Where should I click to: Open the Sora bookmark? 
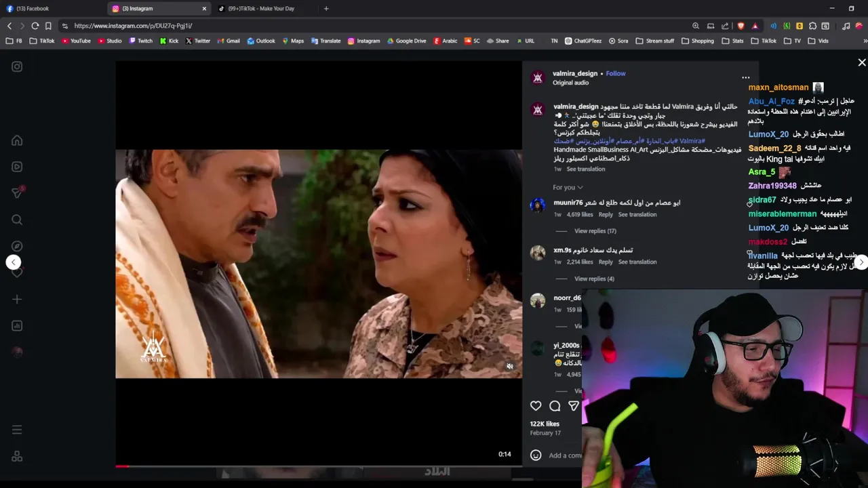point(618,41)
